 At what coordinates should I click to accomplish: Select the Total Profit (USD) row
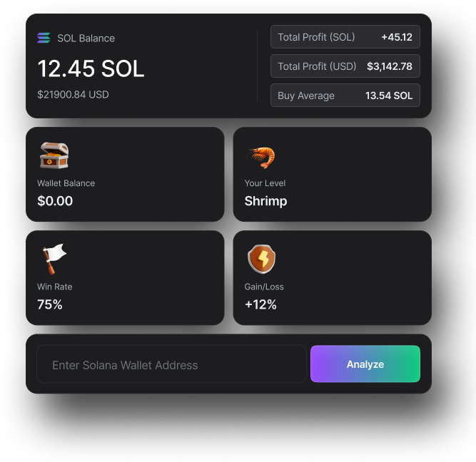click(x=345, y=66)
